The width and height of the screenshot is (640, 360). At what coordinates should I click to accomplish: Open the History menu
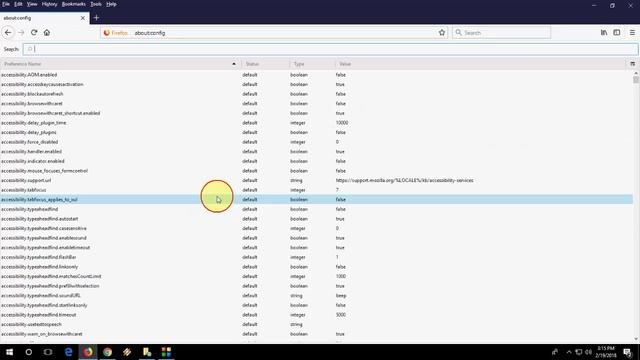(x=49, y=4)
